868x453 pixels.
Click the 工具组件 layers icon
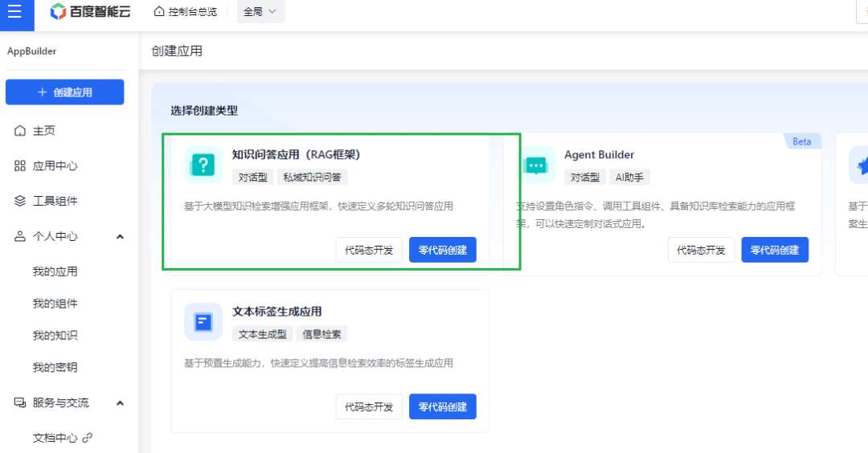[x=20, y=201]
